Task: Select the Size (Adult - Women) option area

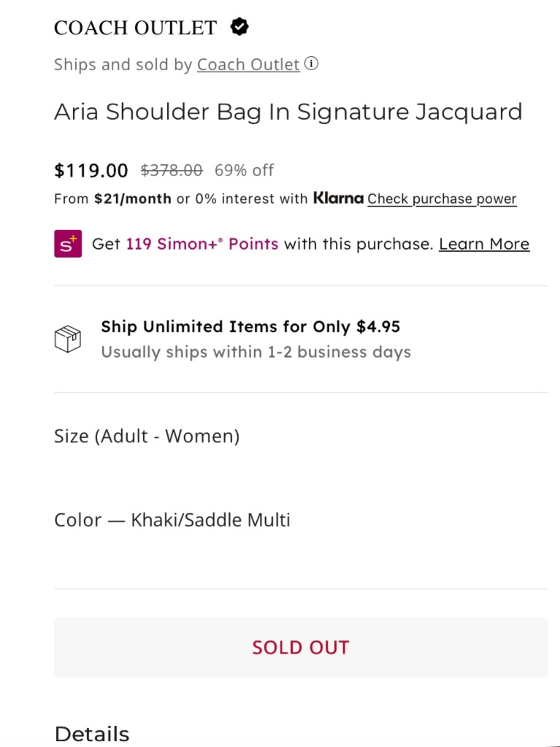Action: point(147,436)
